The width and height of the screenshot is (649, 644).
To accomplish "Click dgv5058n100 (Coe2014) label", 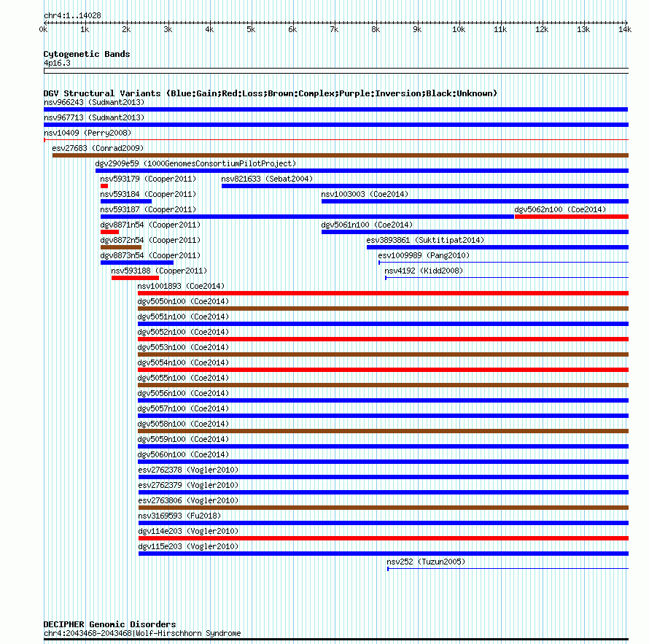I will coord(183,424).
